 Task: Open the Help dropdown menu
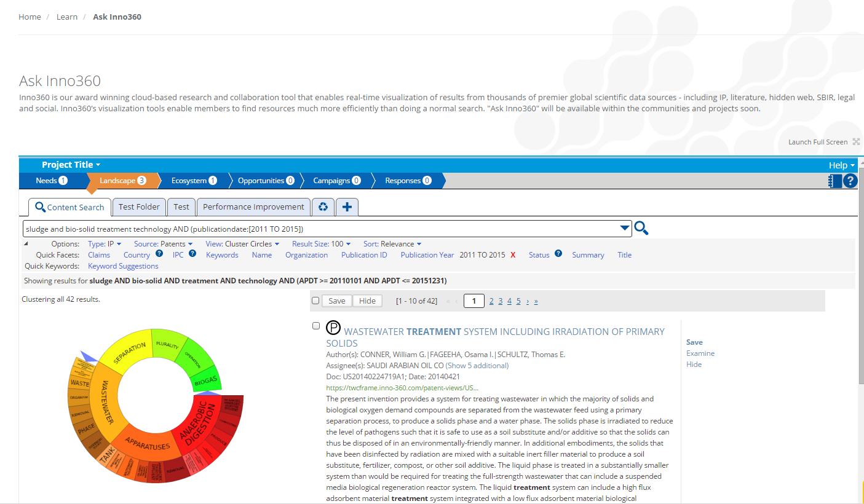point(842,165)
